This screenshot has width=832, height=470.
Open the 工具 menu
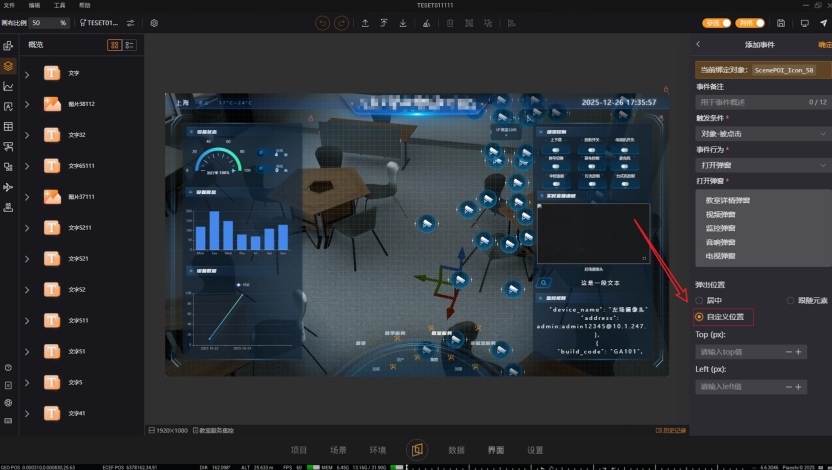[x=59, y=5]
